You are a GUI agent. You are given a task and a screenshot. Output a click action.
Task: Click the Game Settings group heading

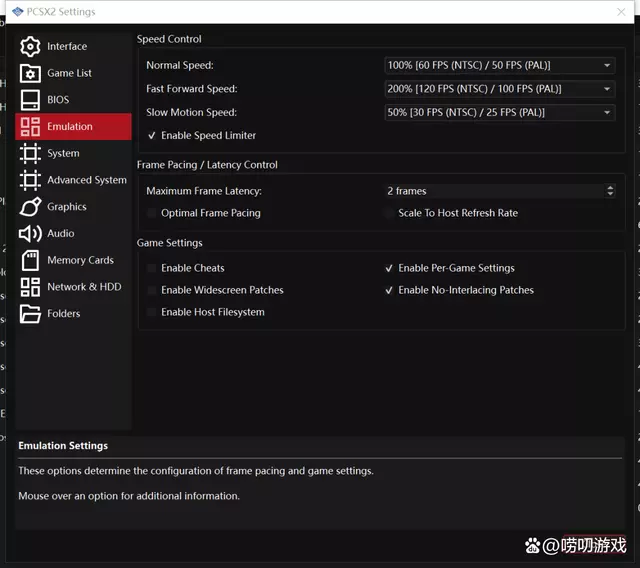tap(169, 243)
